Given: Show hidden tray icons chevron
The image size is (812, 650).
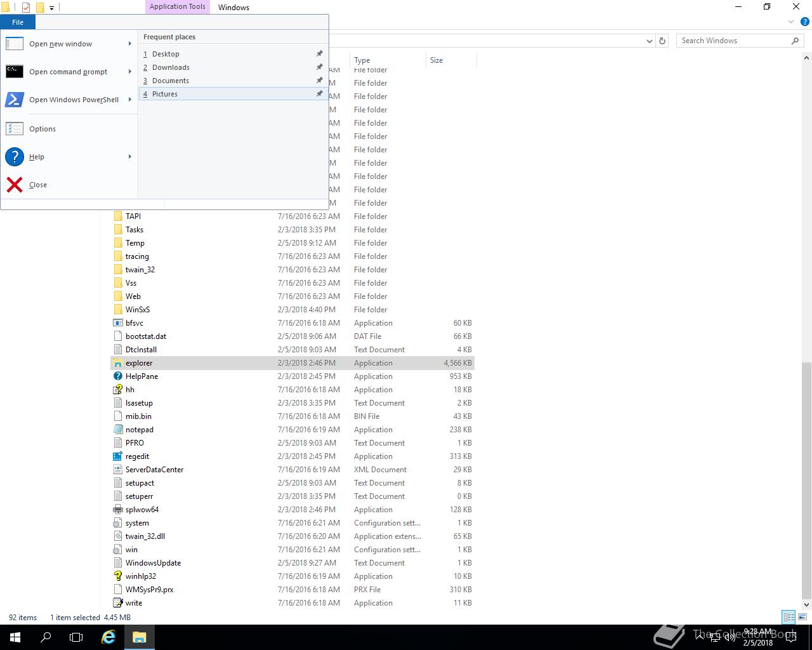Looking at the screenshot, I should 700,637.
